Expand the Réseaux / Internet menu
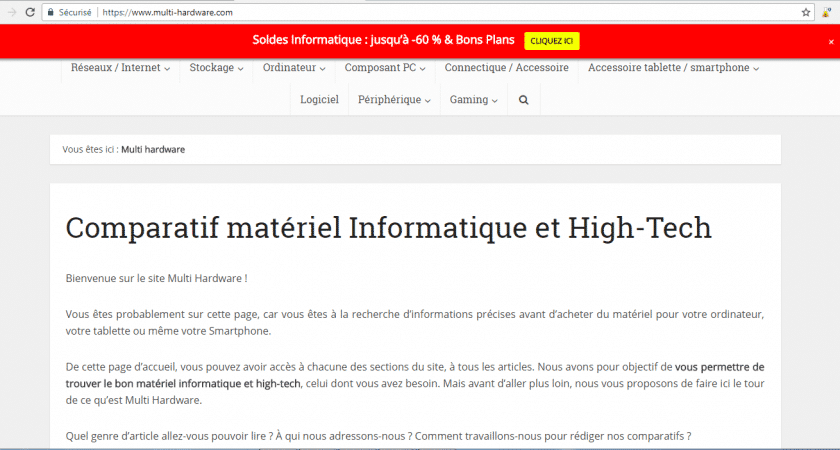Image resolution: width=840 pixels, height=450 pixels. point(121,68)
